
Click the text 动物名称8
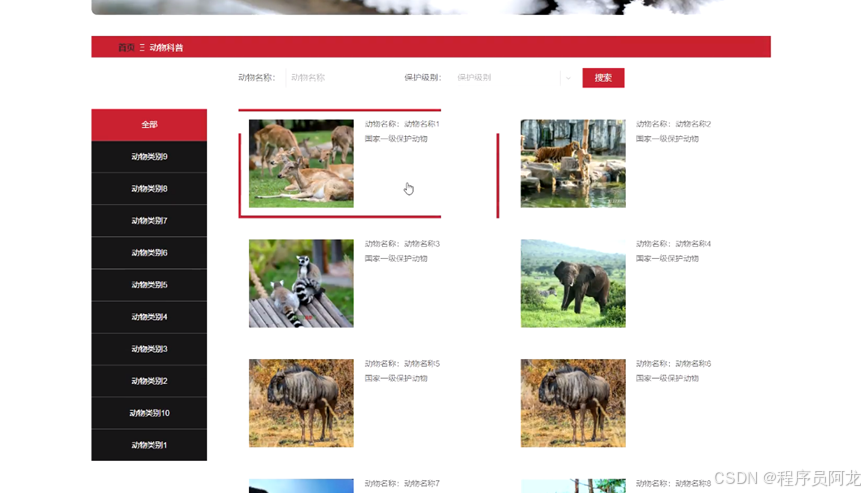coord(693,484)
